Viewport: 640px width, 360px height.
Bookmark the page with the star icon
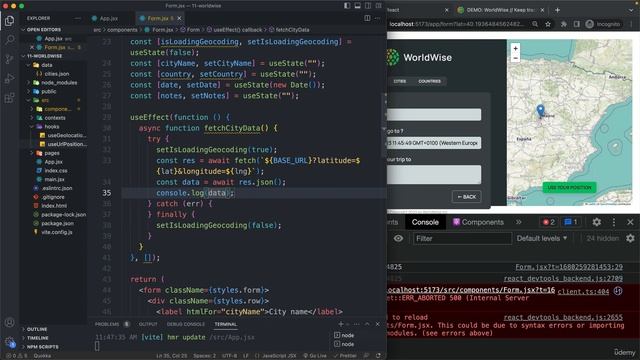(x=548, y=24)
